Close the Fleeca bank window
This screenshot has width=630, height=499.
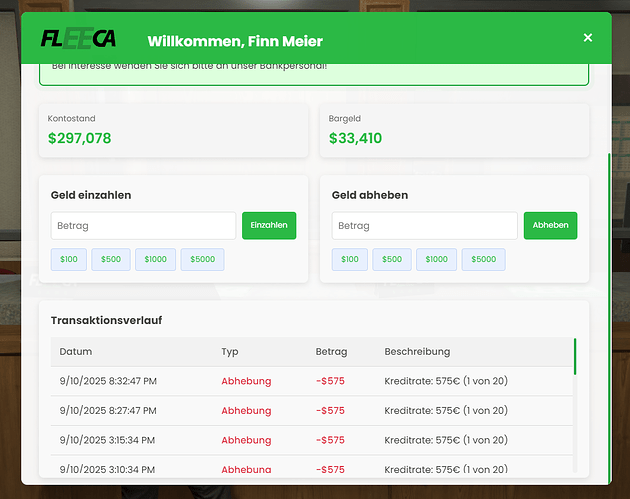tap(587, 38)
